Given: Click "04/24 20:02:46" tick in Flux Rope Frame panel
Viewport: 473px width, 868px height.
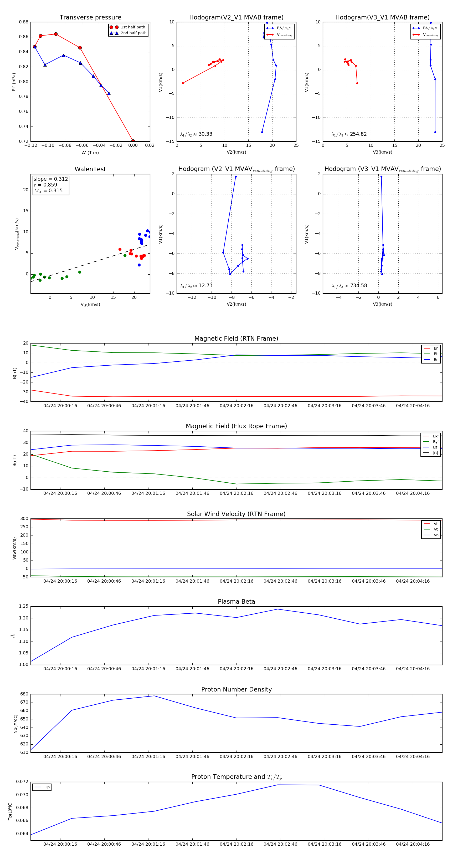Looking at the screenshot, I should [x=280, y=493].
